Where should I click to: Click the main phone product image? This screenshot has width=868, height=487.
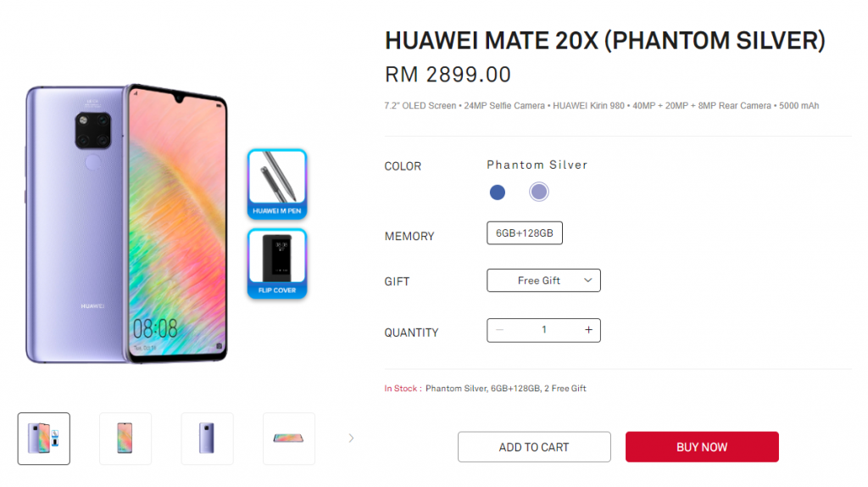click(126, 224)
